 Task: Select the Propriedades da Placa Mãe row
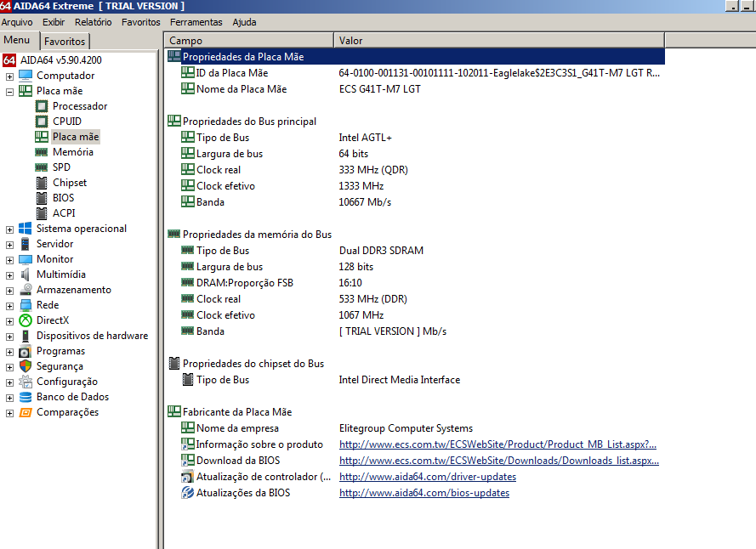pyautogui.click(x=415, y=57)
